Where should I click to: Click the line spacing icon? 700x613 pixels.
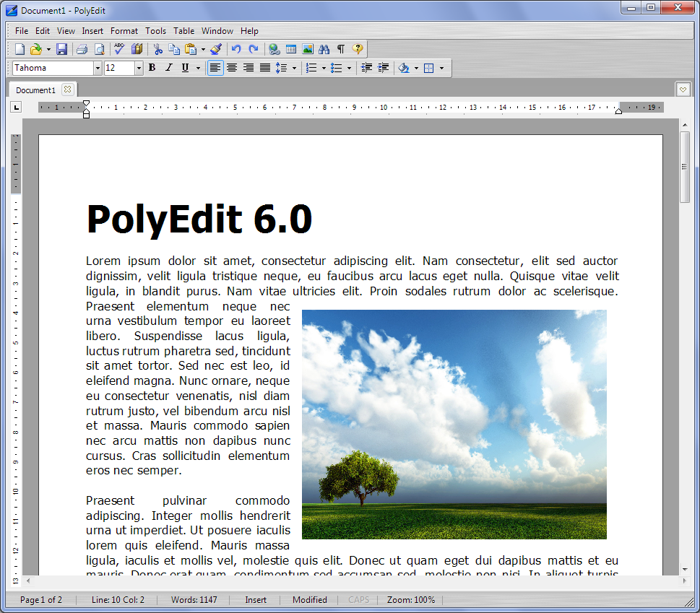point(281,68)
